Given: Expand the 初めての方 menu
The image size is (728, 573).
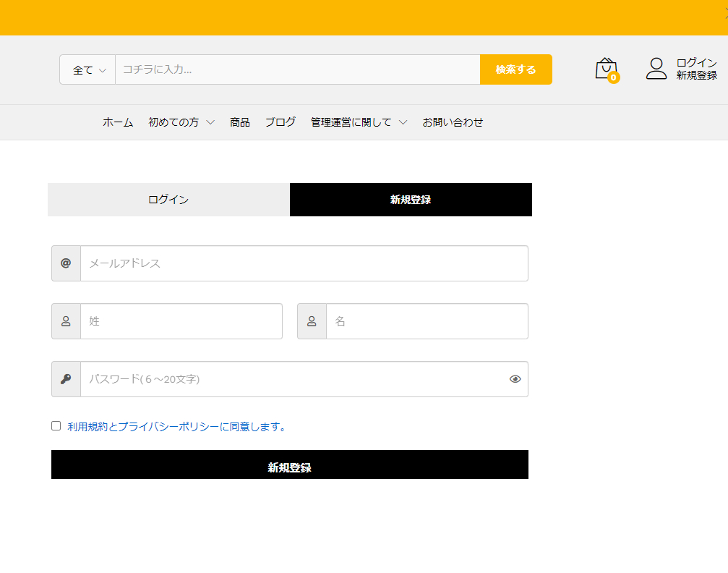Looking at the screenshot, I should (x=181, y=122).
